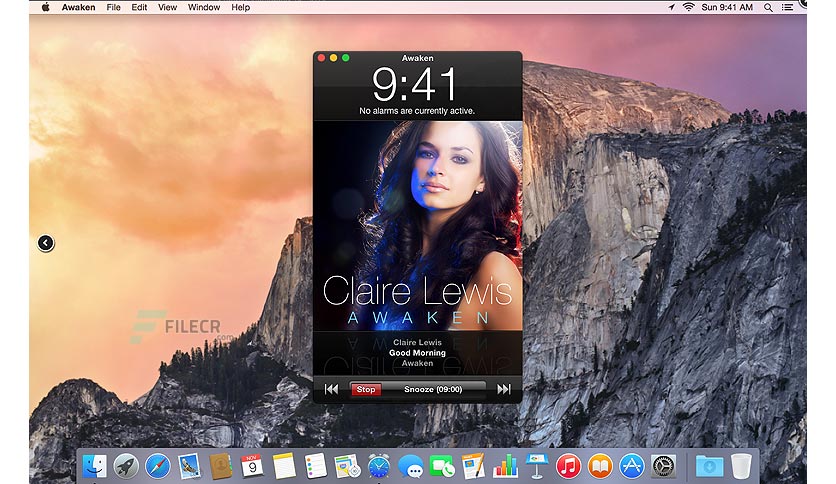Click the location services arrow icon
Viewport: 836px width, 484px height.
pyautogui.click(x=671, y=7)
